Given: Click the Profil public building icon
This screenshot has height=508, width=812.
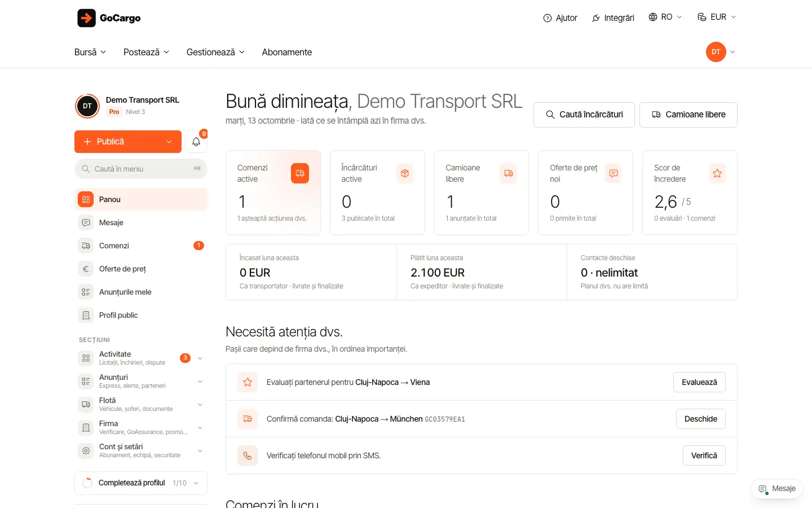Looking at the screenshot, I should (86, 315).
